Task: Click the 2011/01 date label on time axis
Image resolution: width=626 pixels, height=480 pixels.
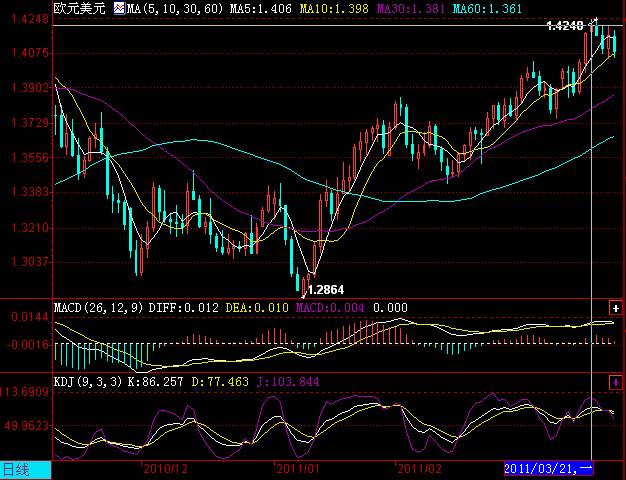Action: [x=297, y=469]
